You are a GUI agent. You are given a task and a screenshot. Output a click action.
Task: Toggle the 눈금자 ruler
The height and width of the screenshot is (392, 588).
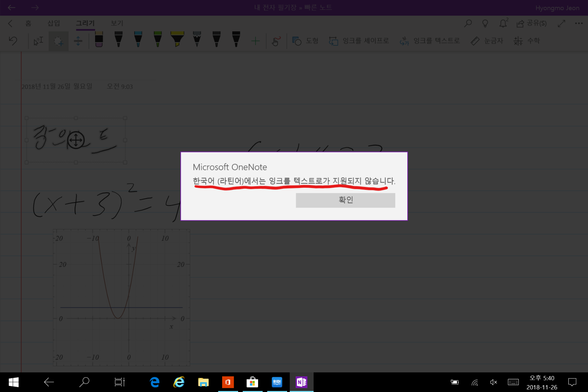point(487,41)
